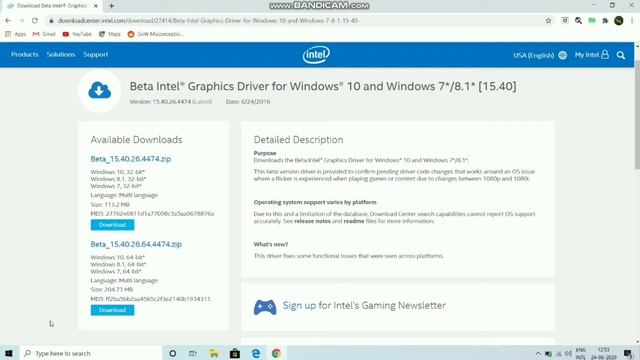Open the Chrome extensions puzzle icon
This screenshot has height=360, width=640.
(605, 20)
